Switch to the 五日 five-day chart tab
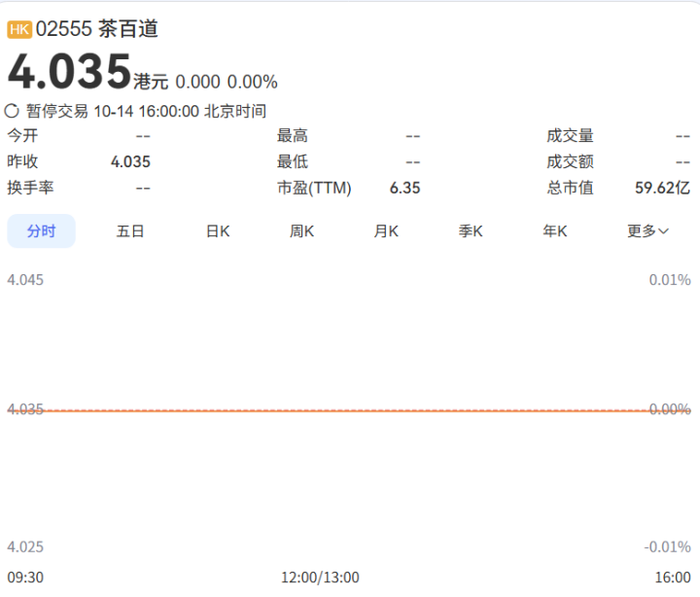 (130, 231)
